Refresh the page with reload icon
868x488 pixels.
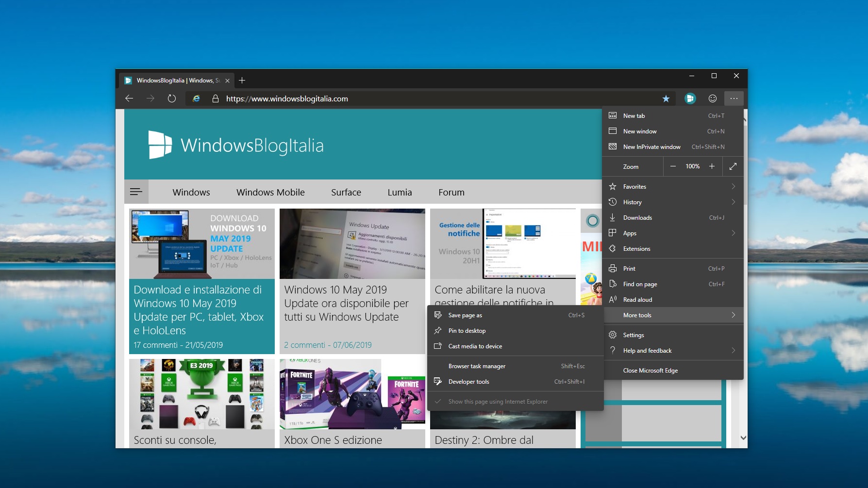[172, 98]
